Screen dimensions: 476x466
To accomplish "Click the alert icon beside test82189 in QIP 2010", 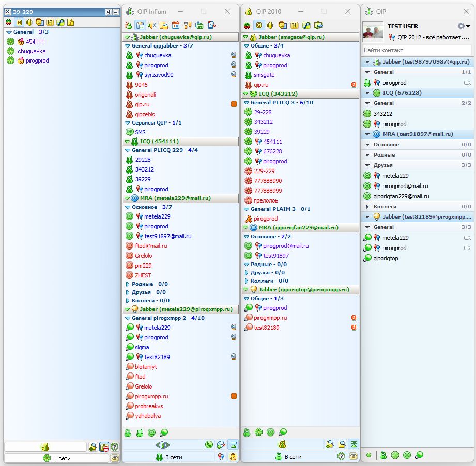I will [x=354, y=328].
